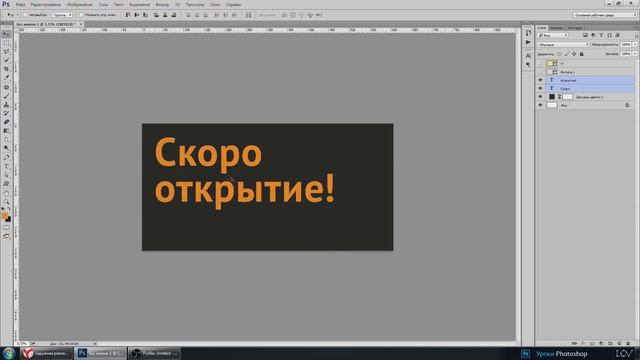
Task: Open the collapsed Character panel icon
Action: (x=528, y=56)
